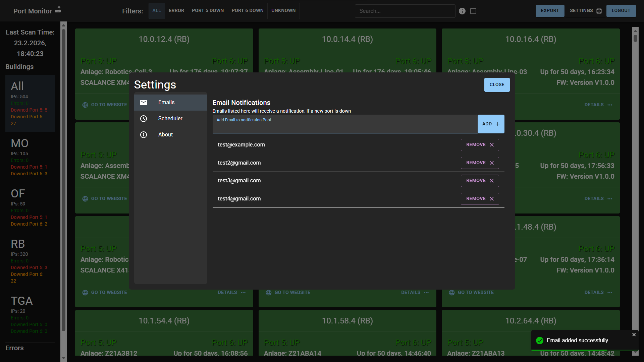
Task: Click the gear icon next to SETTINGS
Action: tap(599, 11)
